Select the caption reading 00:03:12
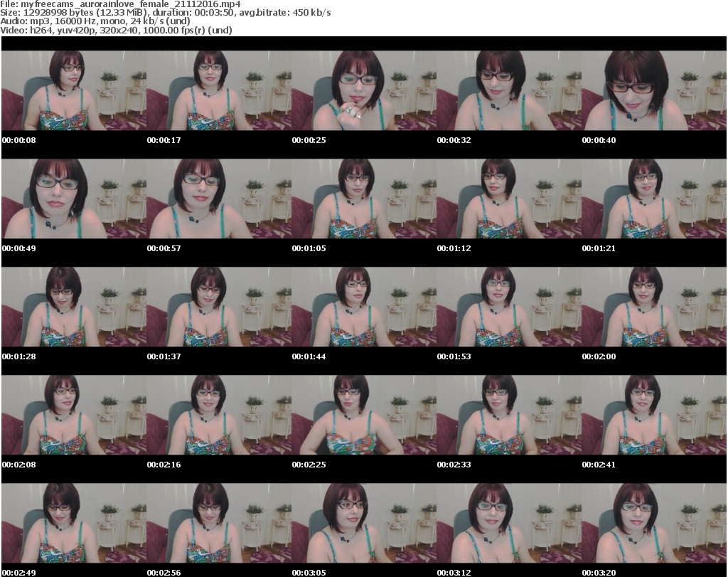 (x=454, y=573)
